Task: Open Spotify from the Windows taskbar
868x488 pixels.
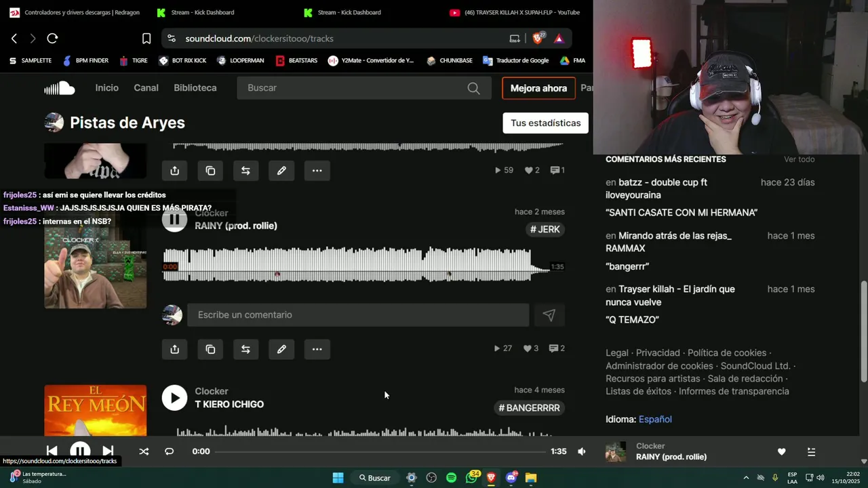Action: (x=451, y=478)
